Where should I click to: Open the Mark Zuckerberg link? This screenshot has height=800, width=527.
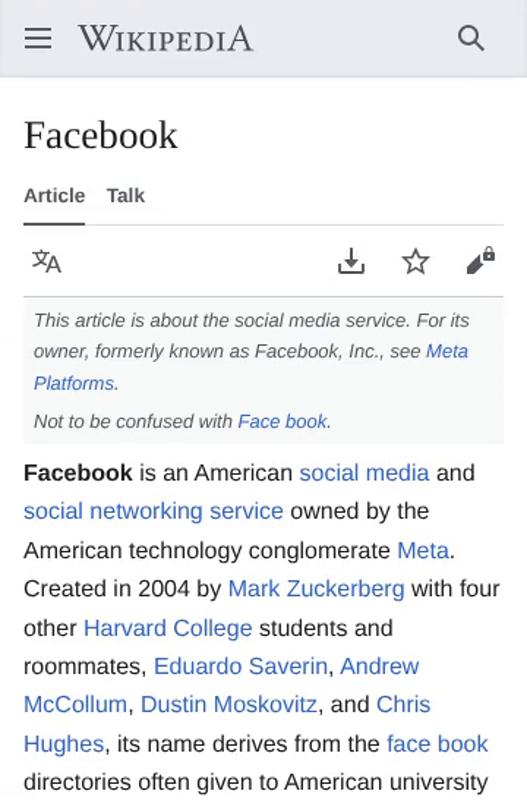point(316,589)
